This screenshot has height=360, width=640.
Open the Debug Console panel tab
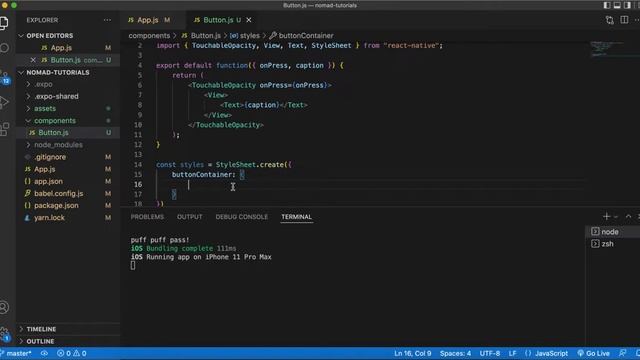pyautogui.click(x=242, y=217)
